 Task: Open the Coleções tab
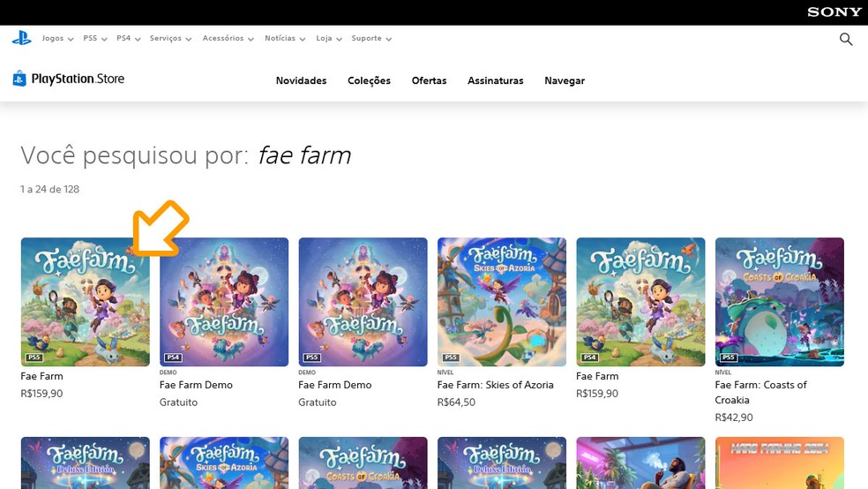[x=370, y=81]
